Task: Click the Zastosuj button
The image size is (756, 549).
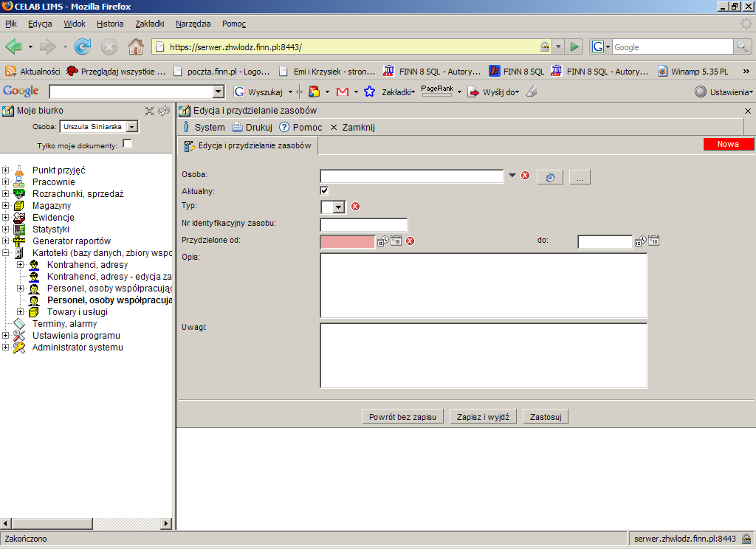Action: 546,417
